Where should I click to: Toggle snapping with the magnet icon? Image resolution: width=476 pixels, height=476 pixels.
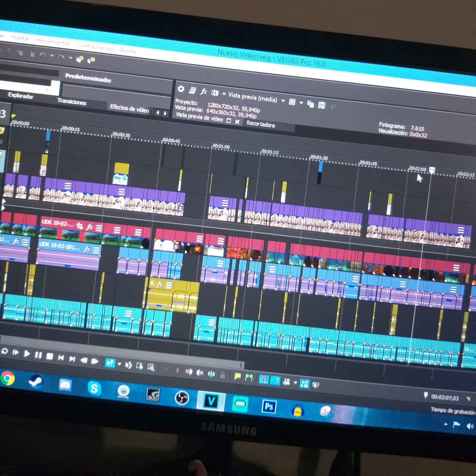[x=263, y=379]
